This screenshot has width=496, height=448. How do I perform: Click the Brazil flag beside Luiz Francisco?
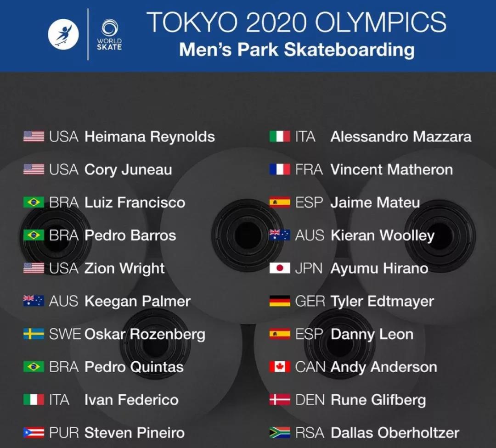coord(34,202)
